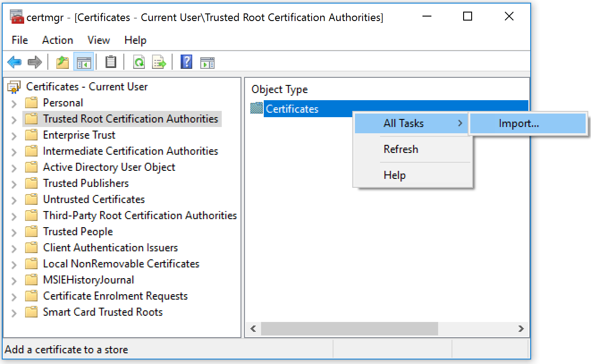
Task: Select Active Directory User Object tree item
Action: pos(109,167)
